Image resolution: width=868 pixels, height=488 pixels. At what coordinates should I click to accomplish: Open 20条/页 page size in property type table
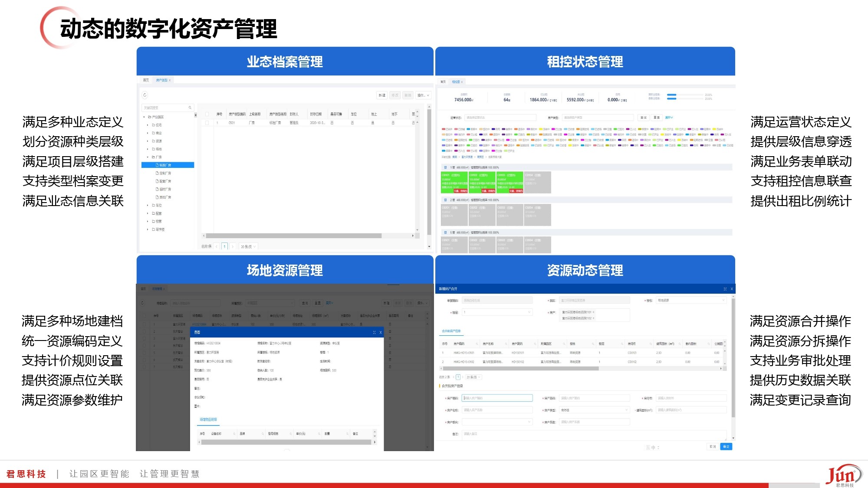[248, 246]
